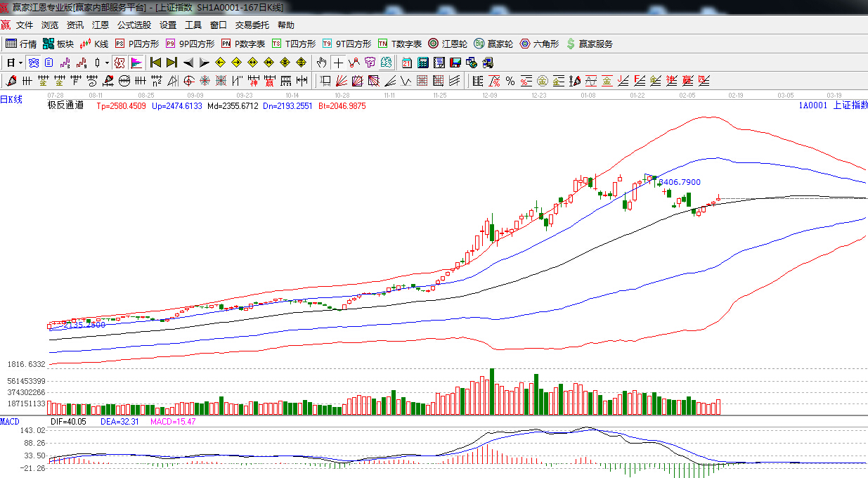Image resolution: width=868 pixels, height=478 pixels.
Task: Open the 交易委托 menu
Action: tap(252, 25)
